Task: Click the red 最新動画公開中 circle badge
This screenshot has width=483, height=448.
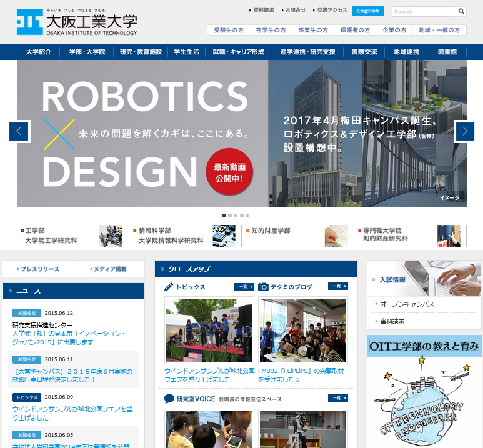Action: point(229,172)
